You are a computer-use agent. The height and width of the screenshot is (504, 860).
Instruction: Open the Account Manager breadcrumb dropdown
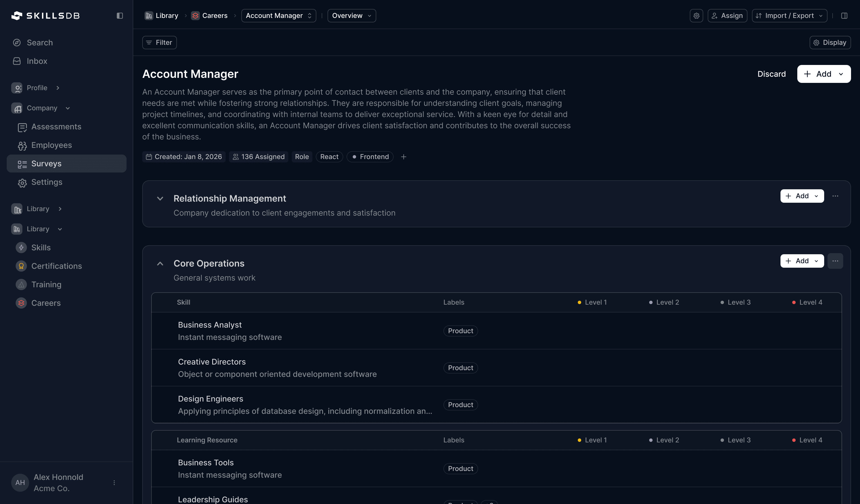pos(279,16)
